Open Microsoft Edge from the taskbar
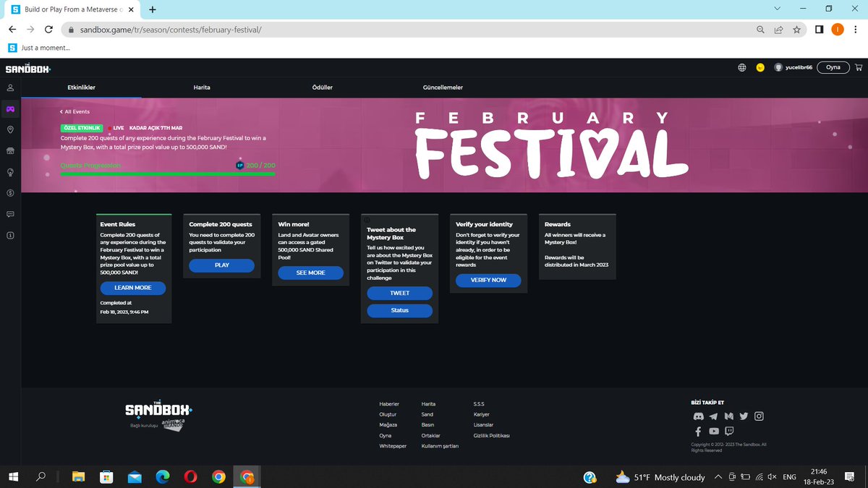The width and height of the screenshot is (868, 488). click(x=163, y=477)
